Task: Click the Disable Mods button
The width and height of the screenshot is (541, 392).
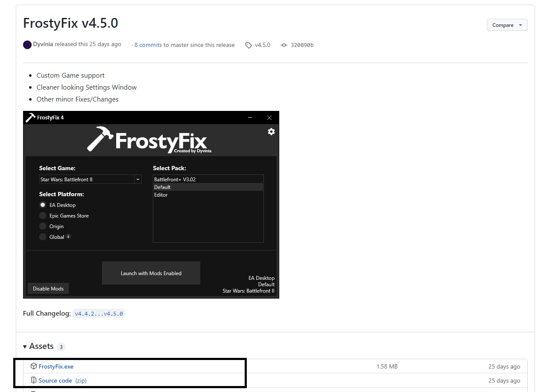Action: 48,289
